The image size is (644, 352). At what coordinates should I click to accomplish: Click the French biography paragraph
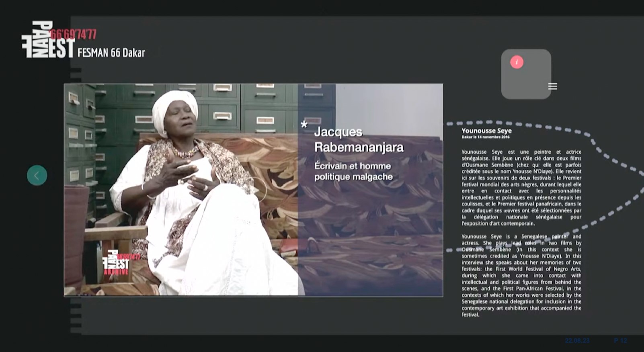pyautogui.click(x=521, y=187)
